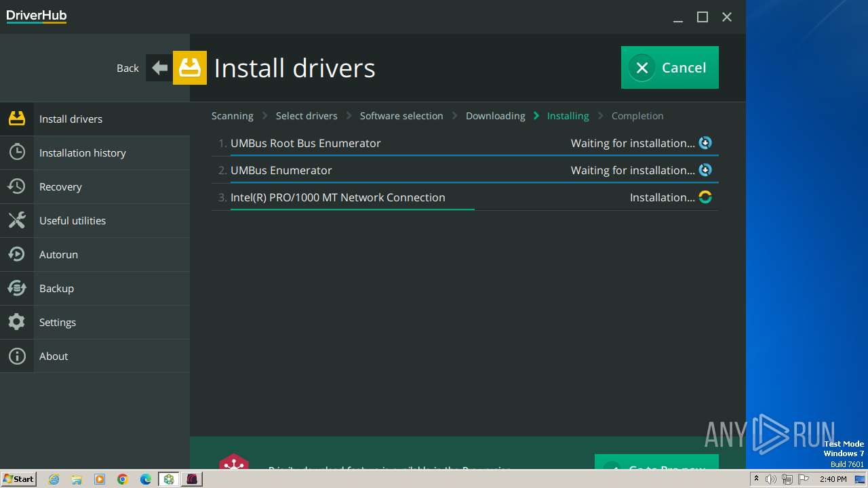Click the Action Center flag icon

804,479
